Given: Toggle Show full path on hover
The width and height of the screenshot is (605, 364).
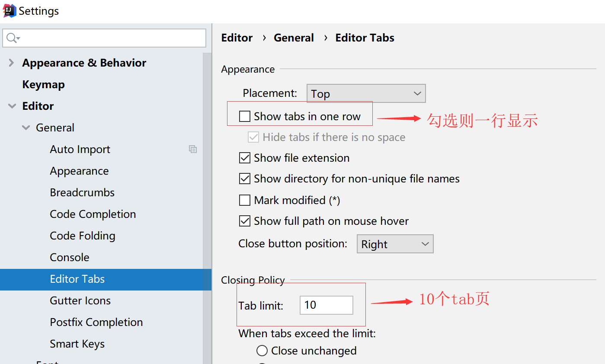Looking at the screenshot, I should (x=245, y=221).
